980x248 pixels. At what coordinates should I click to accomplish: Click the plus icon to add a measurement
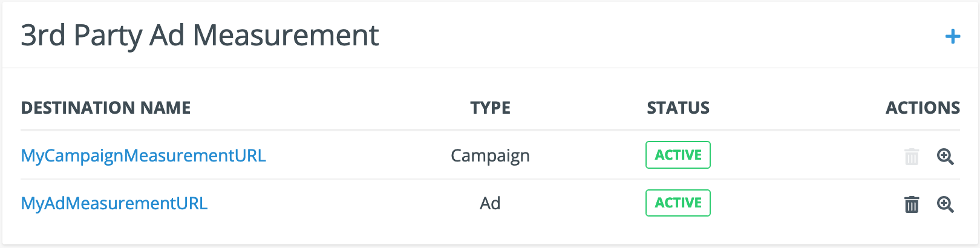click(x=952, y=37)
